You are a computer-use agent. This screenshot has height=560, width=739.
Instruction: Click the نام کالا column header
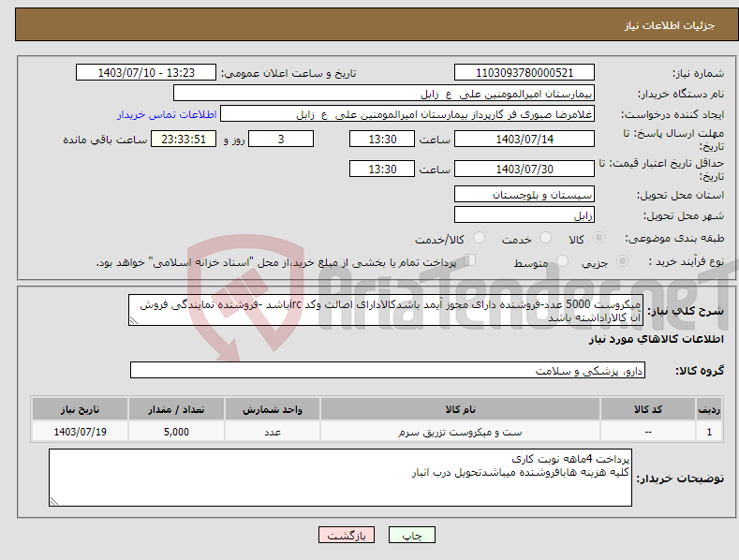click(460, 409)
